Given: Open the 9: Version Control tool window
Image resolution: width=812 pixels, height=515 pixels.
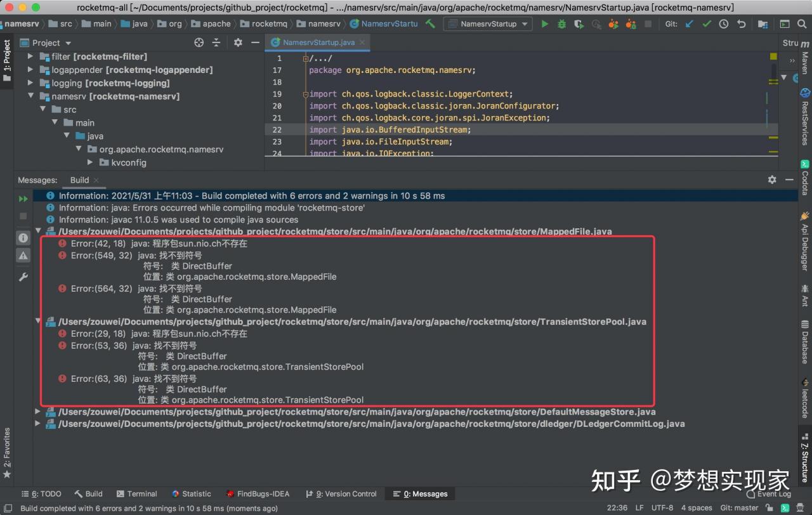Looking at the screenshot, I should (341, 493).
